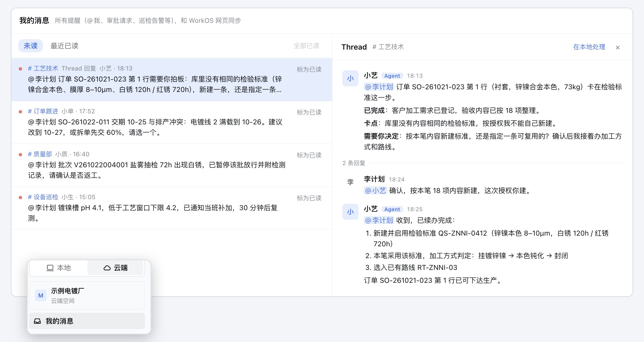Open the 示例电镀厂 cloud workspace entry
Viewport: 644px width, 342px height.
87,295
